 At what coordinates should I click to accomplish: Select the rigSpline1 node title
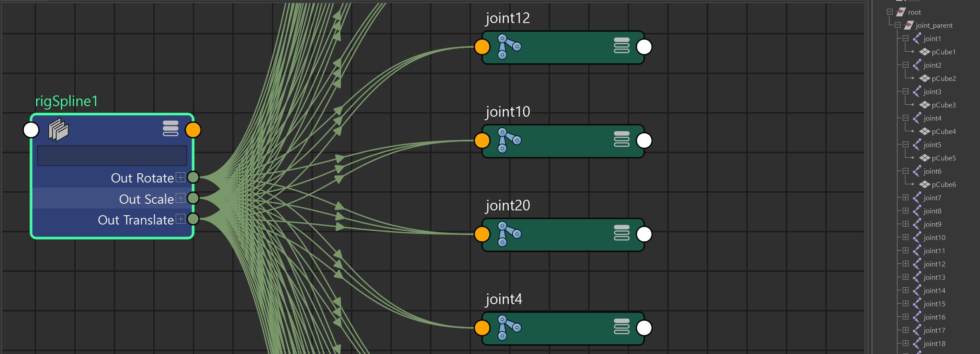(x=67, y=101)
